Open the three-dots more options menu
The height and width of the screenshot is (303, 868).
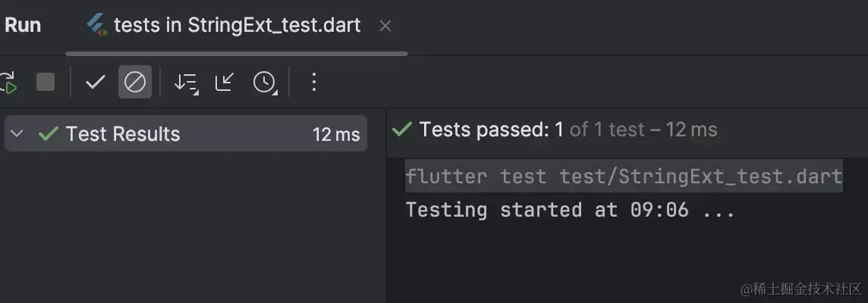(x=314, y=83)
